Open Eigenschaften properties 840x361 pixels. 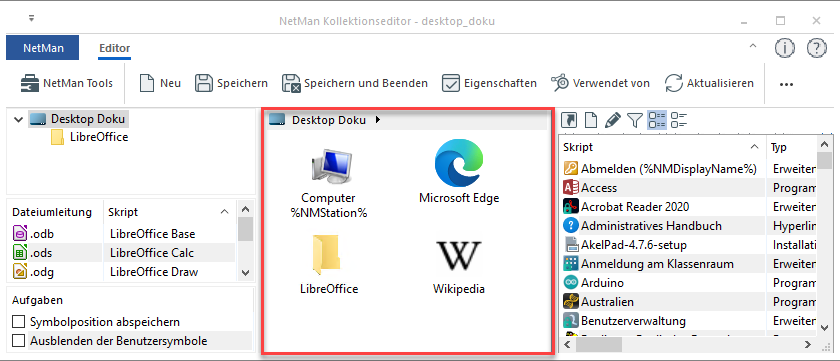point(489,84)
